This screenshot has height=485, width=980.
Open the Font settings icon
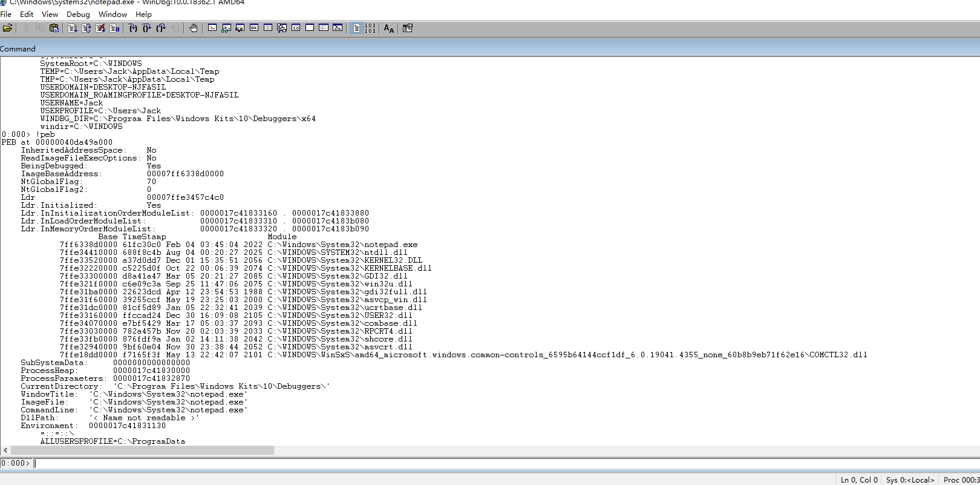(389, 28)
